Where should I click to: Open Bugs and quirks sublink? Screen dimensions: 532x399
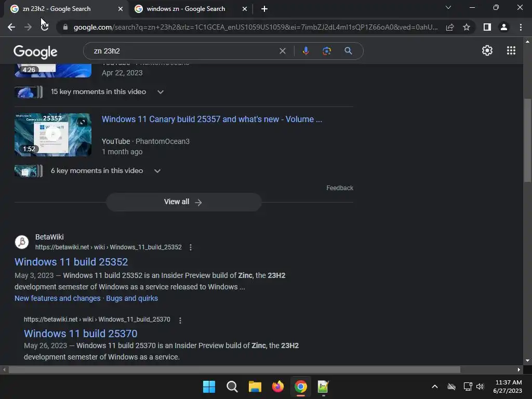(x=132, y=298)
